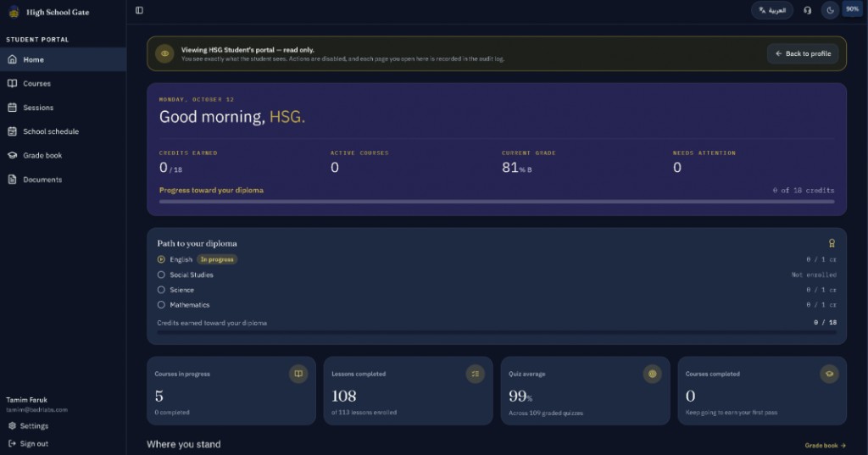The width and height of the screenshot is (868, 455).
Task: Select the Home menu label
Action: coord(33,60)
